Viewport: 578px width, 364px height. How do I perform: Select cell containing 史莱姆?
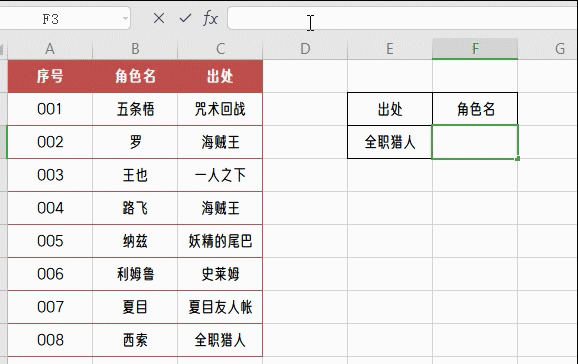(220, 274)
